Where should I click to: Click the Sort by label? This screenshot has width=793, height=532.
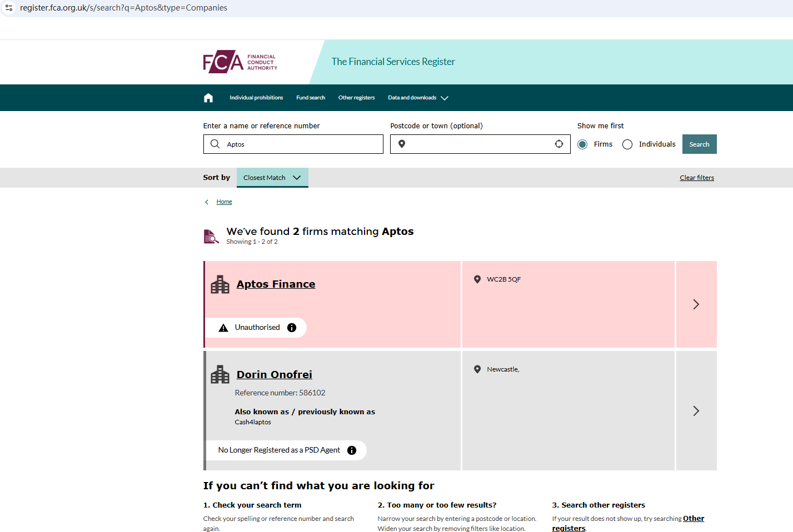point(217,178)
